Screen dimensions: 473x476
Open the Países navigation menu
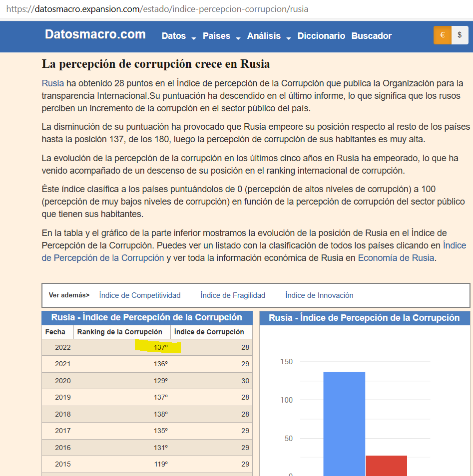click(x=216, y=36)
